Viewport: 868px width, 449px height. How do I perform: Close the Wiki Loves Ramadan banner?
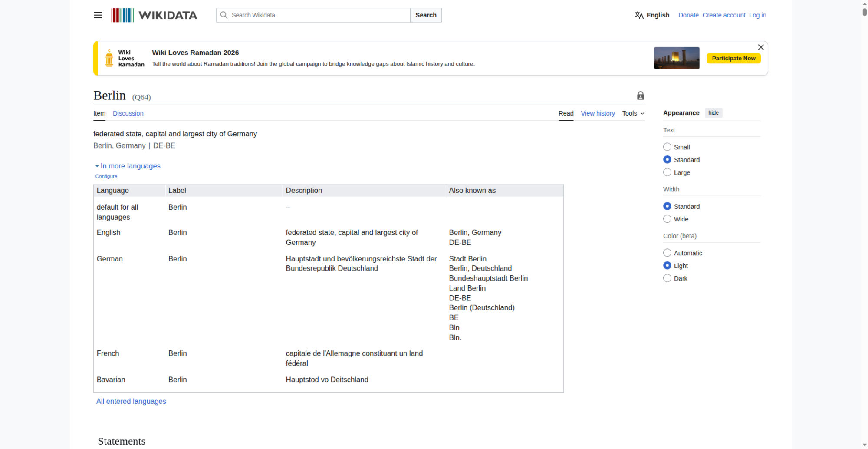(x=760, y=47)
